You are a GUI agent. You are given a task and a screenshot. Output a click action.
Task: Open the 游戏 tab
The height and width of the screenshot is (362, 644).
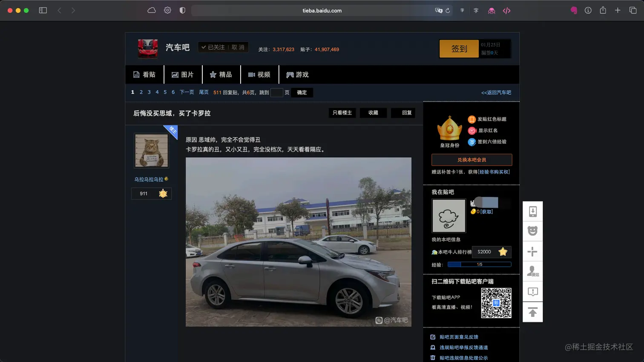coord(298,74)
